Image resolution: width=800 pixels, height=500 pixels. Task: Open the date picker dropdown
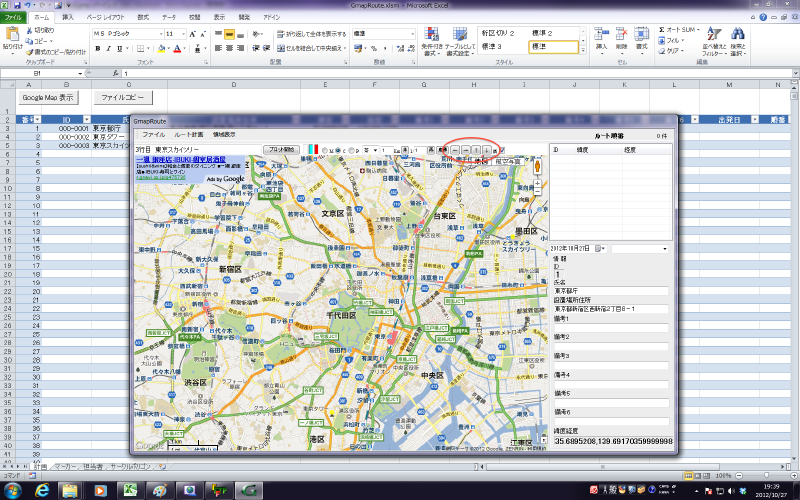pyautogui.click(x=599, y=248)
